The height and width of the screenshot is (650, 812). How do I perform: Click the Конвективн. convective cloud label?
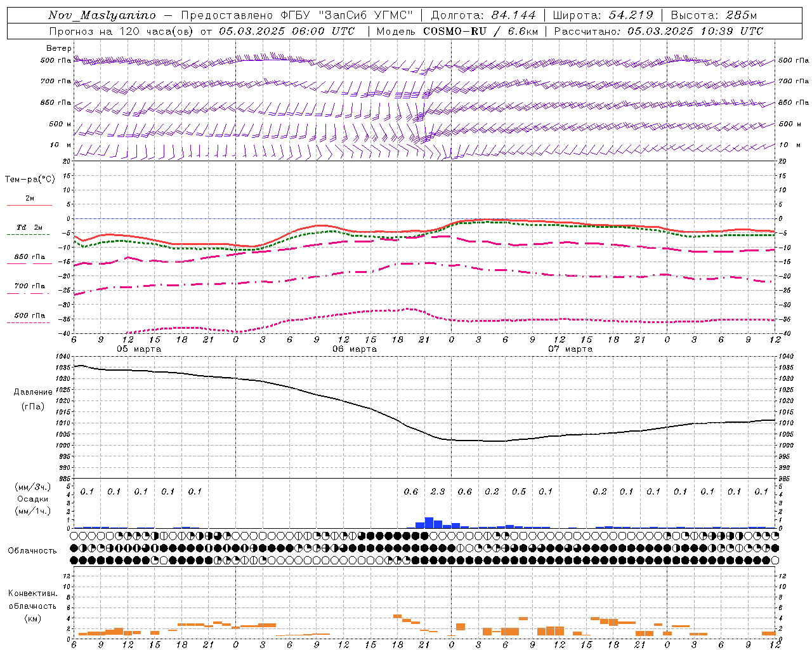click(x=32, y=594)
